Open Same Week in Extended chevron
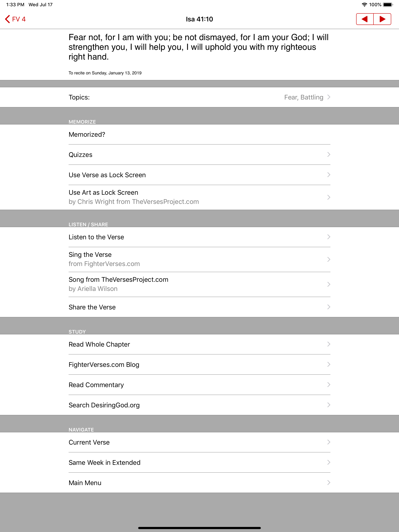 pos(328,462)
